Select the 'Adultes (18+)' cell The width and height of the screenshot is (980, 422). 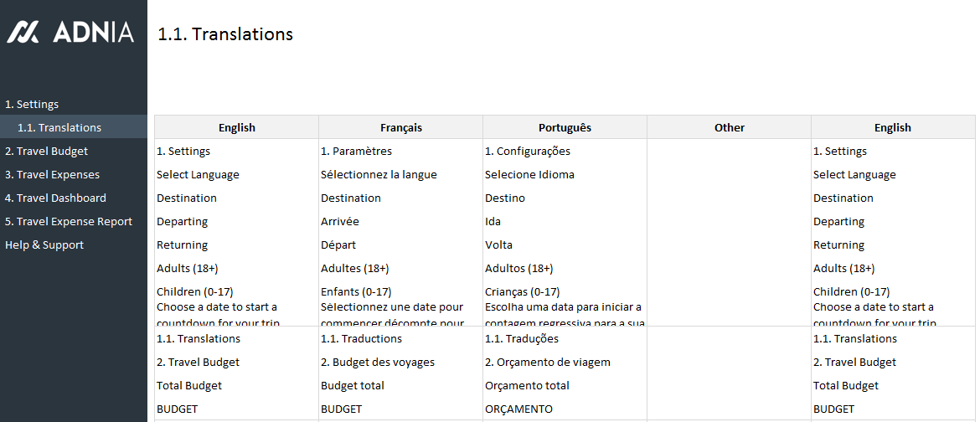(x=354, y=269)
